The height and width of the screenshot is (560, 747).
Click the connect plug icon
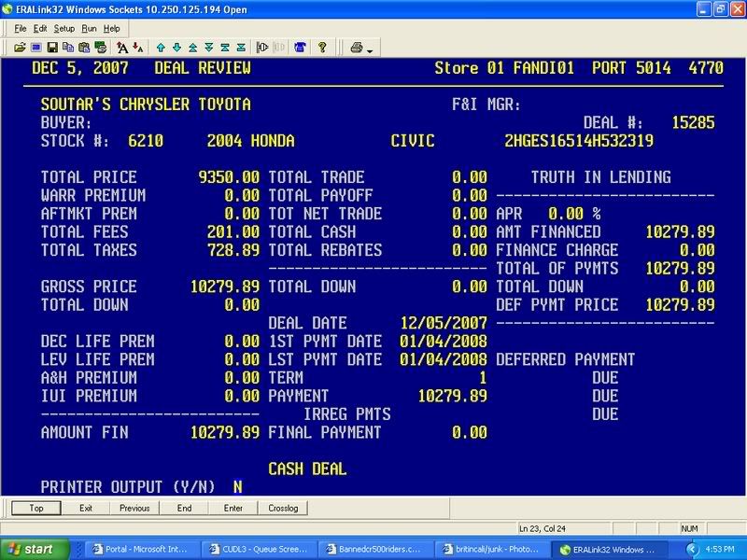(x=262, y=47)
